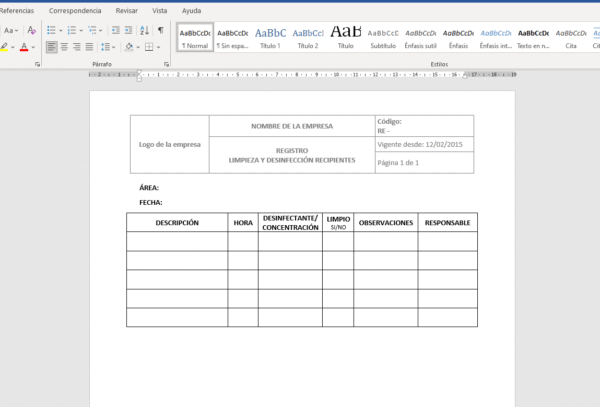Click the 'Página 1 de 1' cell

[424, 163]
